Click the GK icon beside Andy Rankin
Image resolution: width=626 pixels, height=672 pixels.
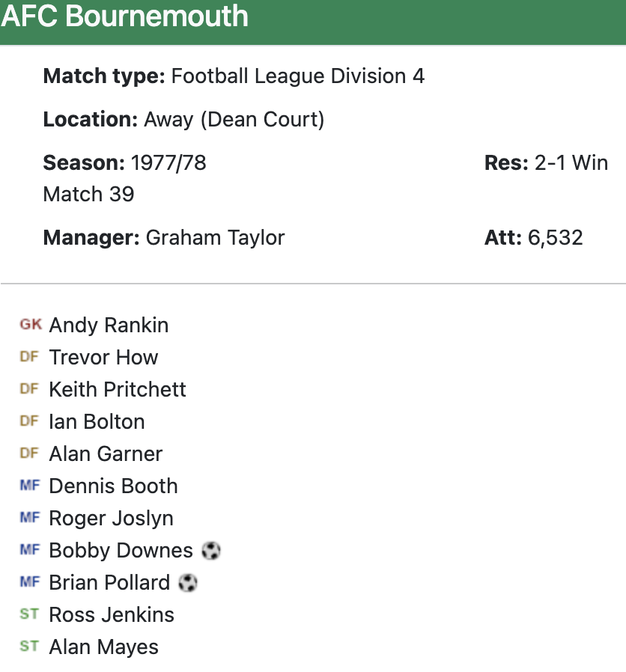31,325
